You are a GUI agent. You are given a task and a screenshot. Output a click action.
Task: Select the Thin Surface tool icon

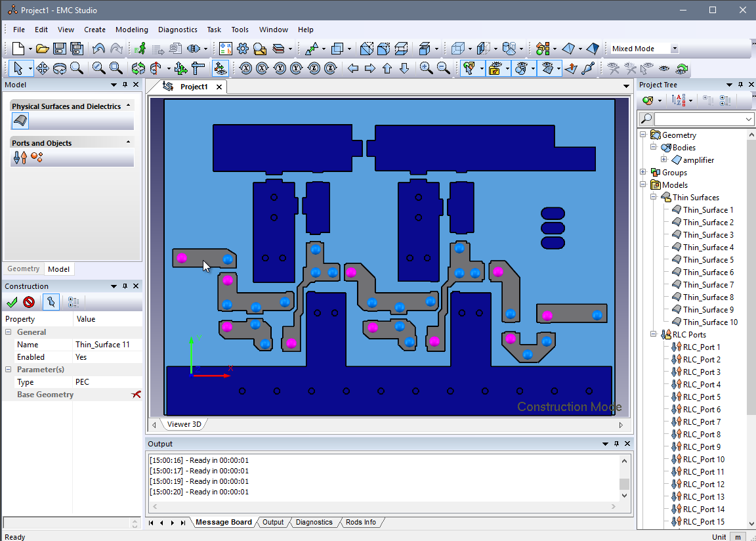20,121
